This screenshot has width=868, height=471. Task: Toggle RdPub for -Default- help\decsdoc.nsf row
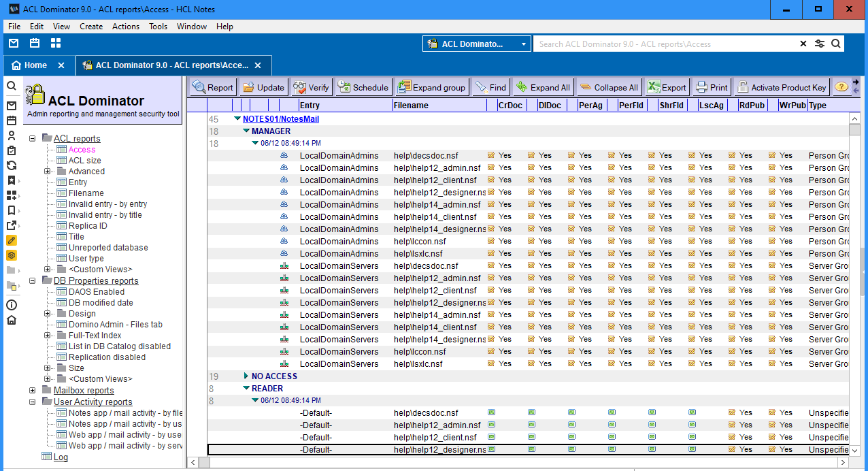733,412
